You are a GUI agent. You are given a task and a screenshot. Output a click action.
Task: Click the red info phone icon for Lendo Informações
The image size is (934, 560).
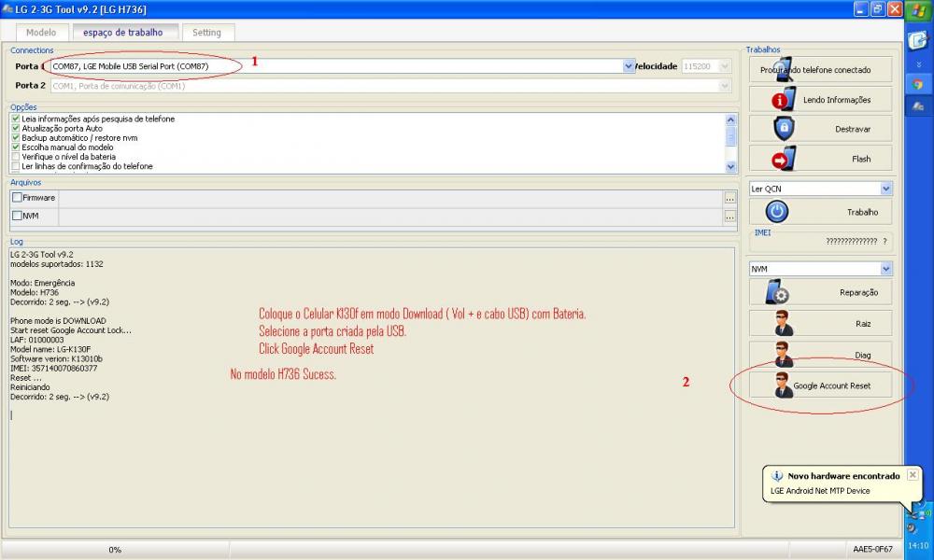click(784, 99)
